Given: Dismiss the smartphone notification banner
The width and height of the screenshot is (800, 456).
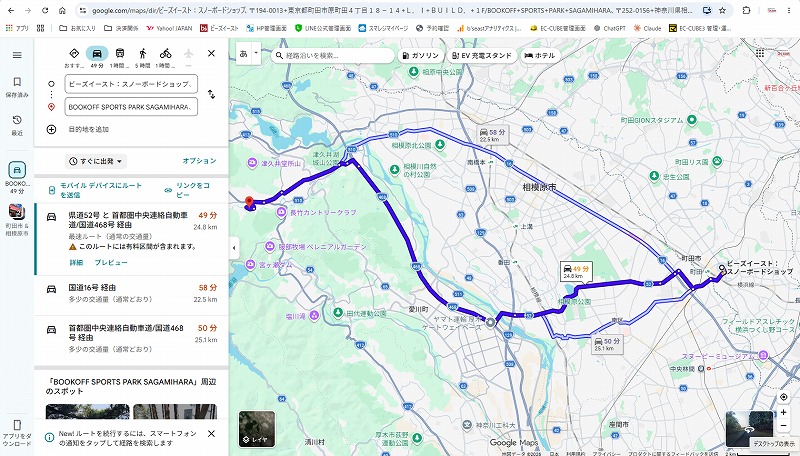Looking at the screenshot, I should [211, 434].
